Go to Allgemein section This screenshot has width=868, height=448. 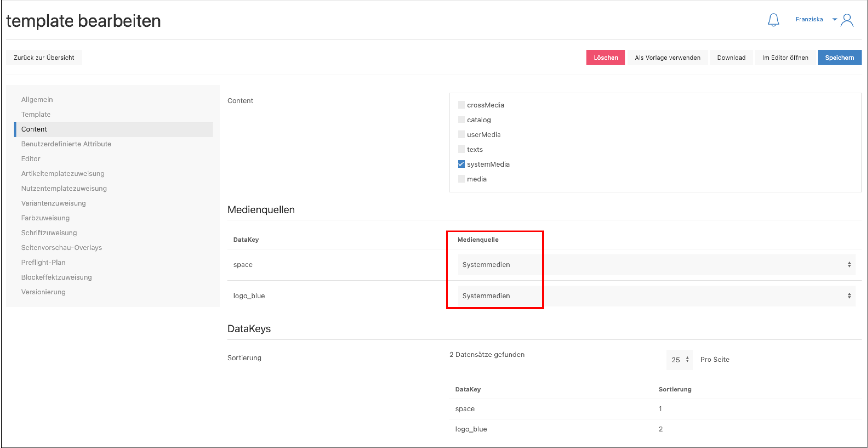37,99
